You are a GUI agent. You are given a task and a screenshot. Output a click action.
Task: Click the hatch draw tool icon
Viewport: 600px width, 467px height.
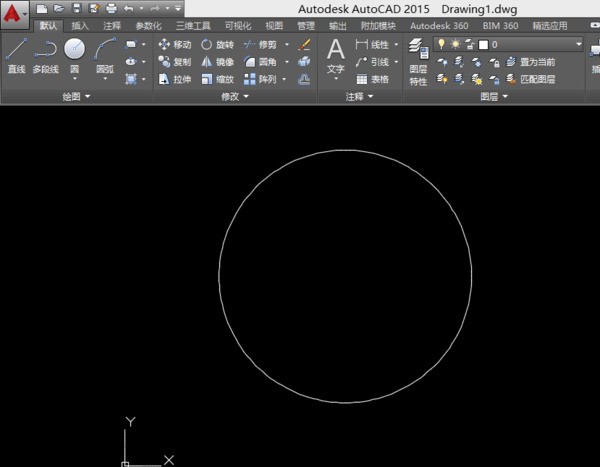pos(131,79)
